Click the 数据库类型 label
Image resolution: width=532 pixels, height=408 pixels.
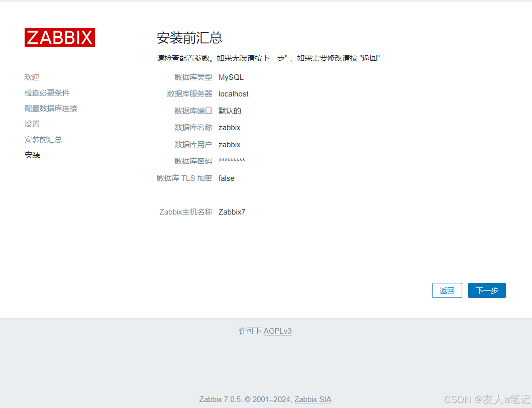(x=193, y=77)
